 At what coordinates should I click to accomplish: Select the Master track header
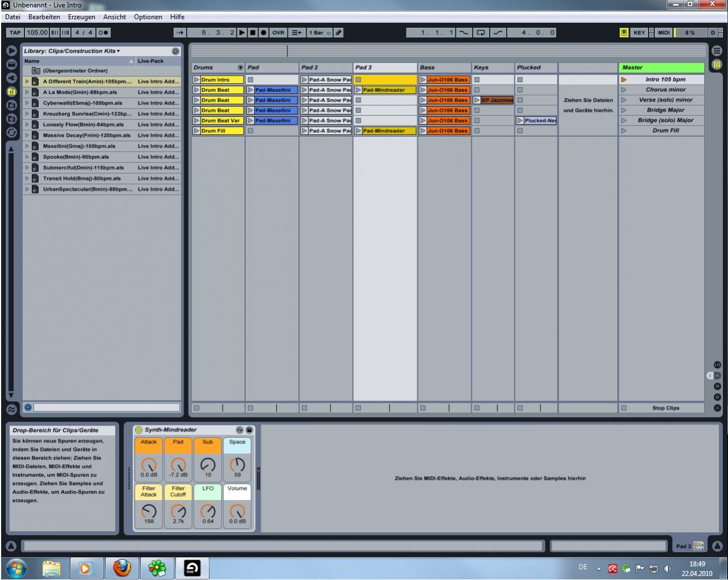tap(662, 68)
